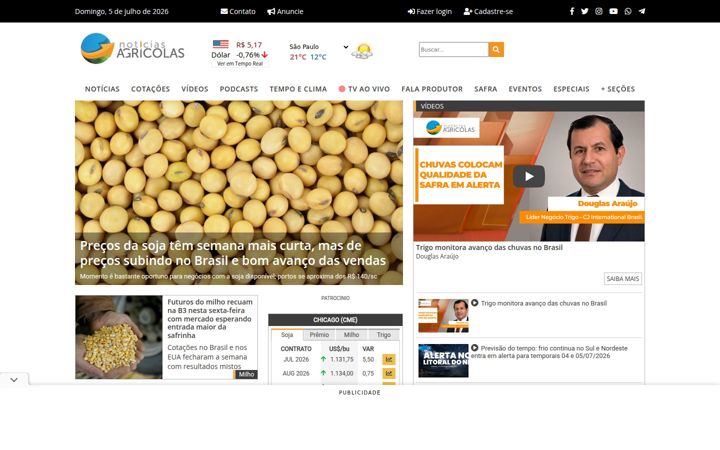
Task: Go to the VÍDEOS menu item
Action: click(x=195, y=89)
